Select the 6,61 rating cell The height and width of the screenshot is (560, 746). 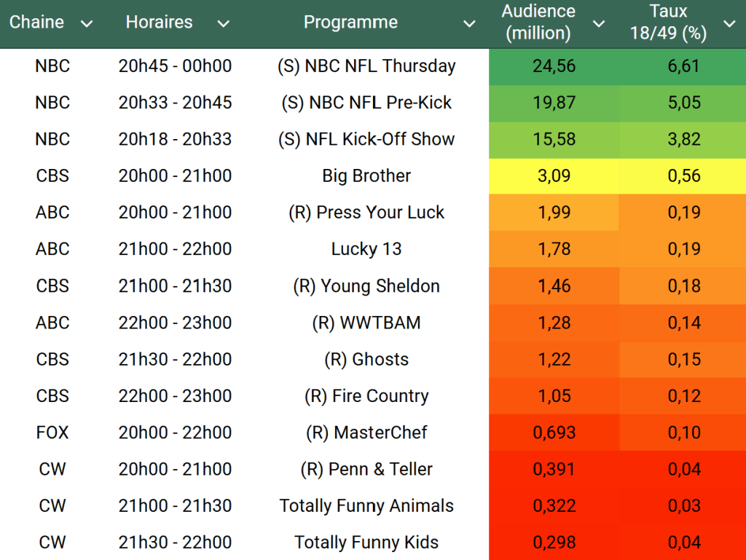683,66
